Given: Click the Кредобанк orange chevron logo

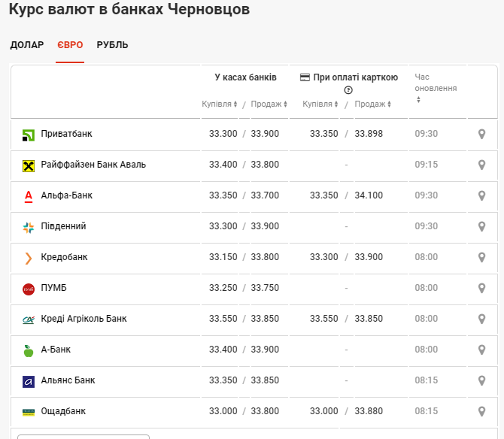Looking at the screenshot, I should [x=29, y=258].
